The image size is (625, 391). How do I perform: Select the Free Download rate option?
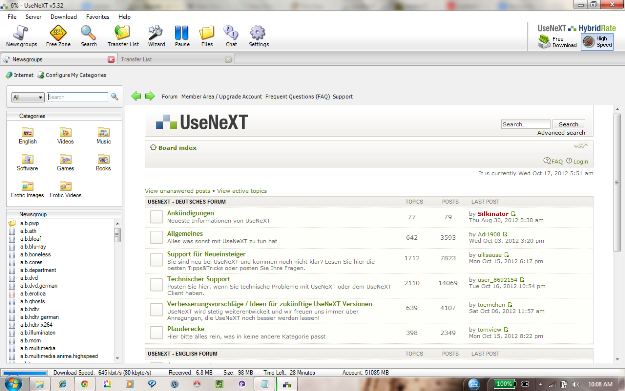(558, 42)
